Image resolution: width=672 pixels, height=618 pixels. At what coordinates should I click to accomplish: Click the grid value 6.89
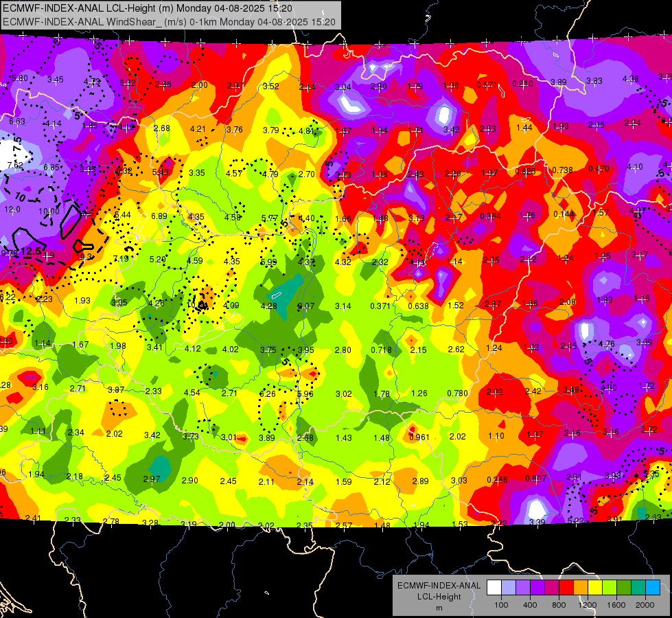[x=159, y=216]
